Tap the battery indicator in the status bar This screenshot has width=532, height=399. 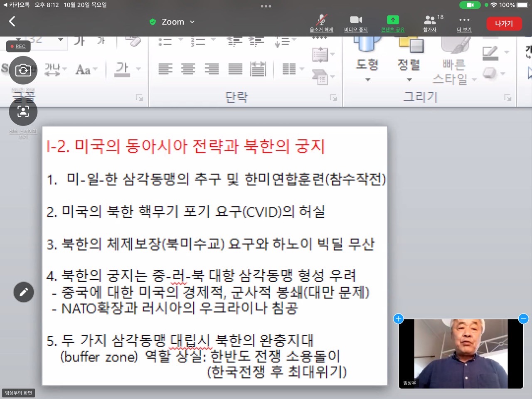pos(522,5)
